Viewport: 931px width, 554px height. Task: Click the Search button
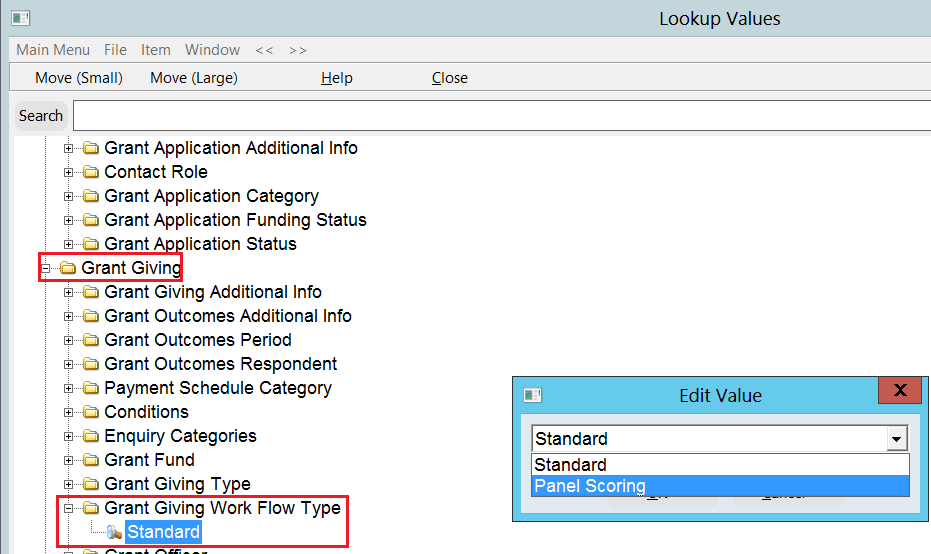pos(41,115)
